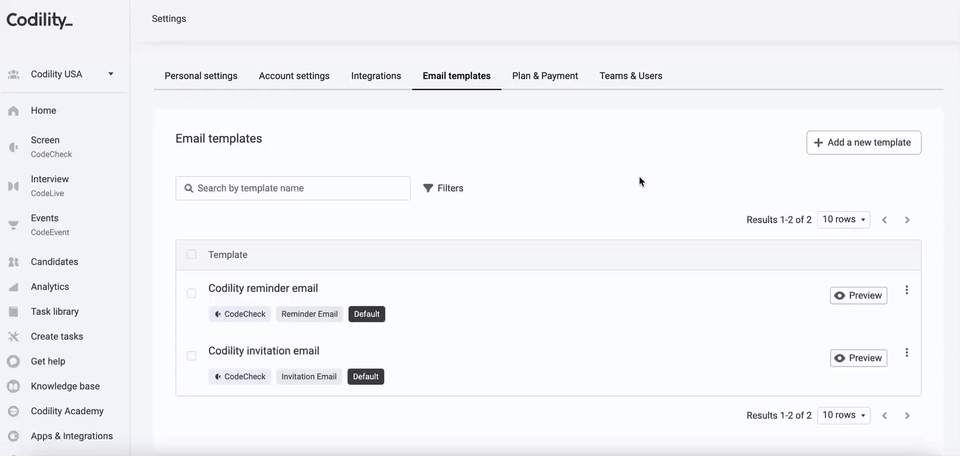Click the Codility Academy icon
The height and width of the screenshot is (456, 960).
(13, 411)
